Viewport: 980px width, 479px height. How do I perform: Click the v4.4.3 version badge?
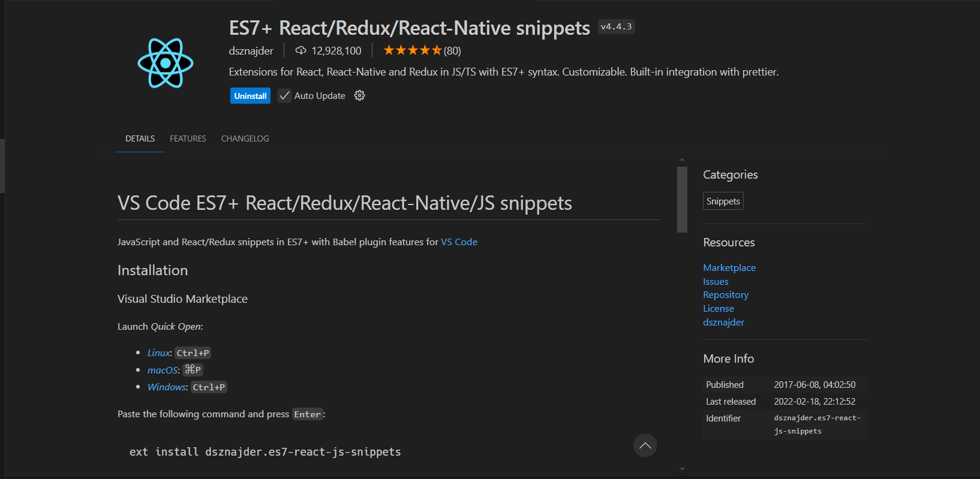coord(616,27)
